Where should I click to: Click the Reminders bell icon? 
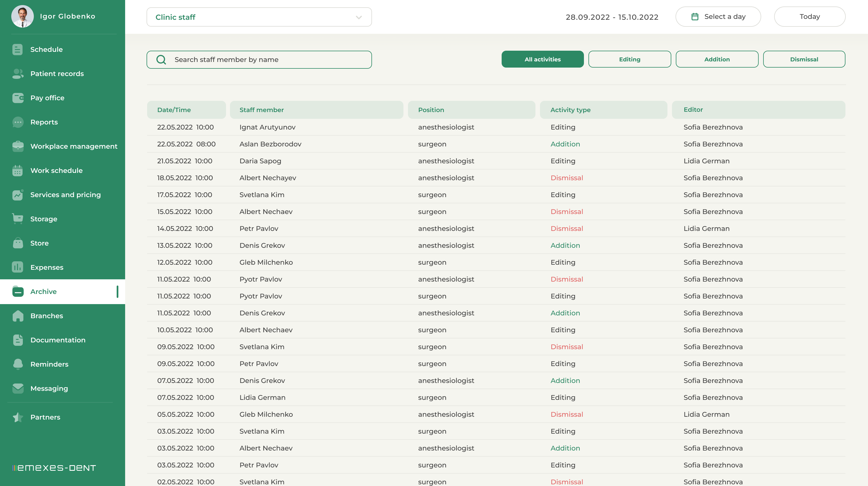[17, 364]
